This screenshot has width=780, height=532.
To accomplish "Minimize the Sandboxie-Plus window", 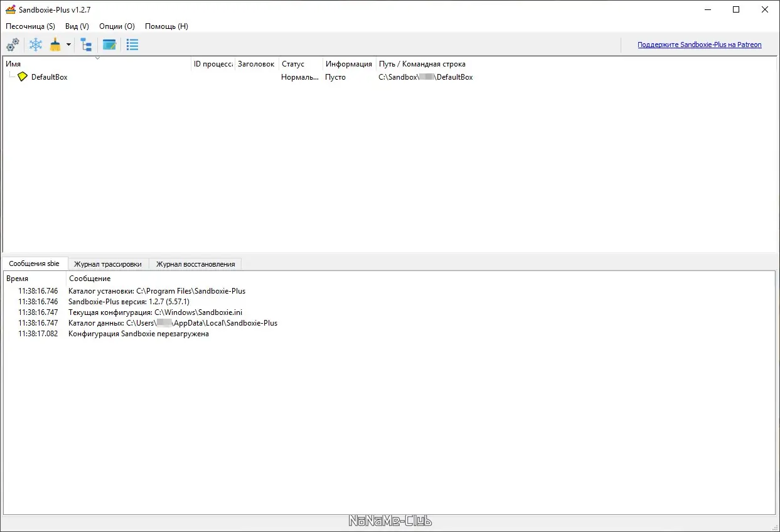I will coord(707,9).
